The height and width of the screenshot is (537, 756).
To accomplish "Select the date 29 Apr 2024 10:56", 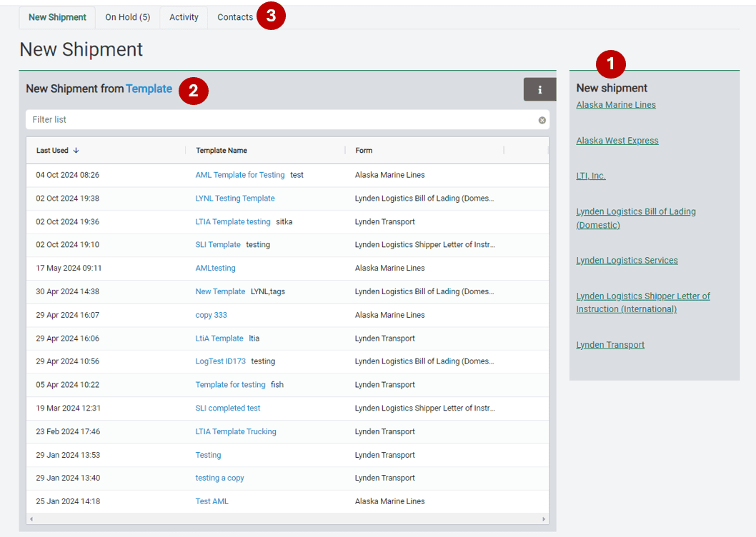I will tap(67, 361).
